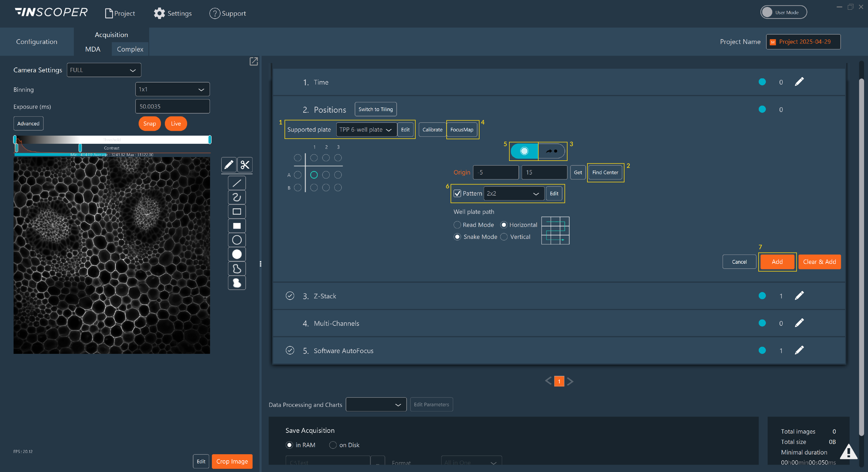This screenshot has height=472, width=868.
Task: Toggle the User Mode switch
Action: 783,12
